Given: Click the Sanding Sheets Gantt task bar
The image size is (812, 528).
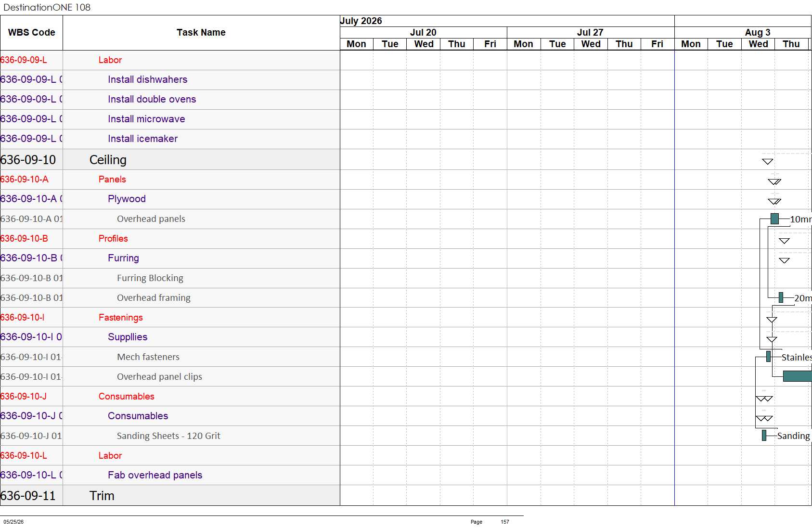Looking at the screenshot, I should point(764,436).
